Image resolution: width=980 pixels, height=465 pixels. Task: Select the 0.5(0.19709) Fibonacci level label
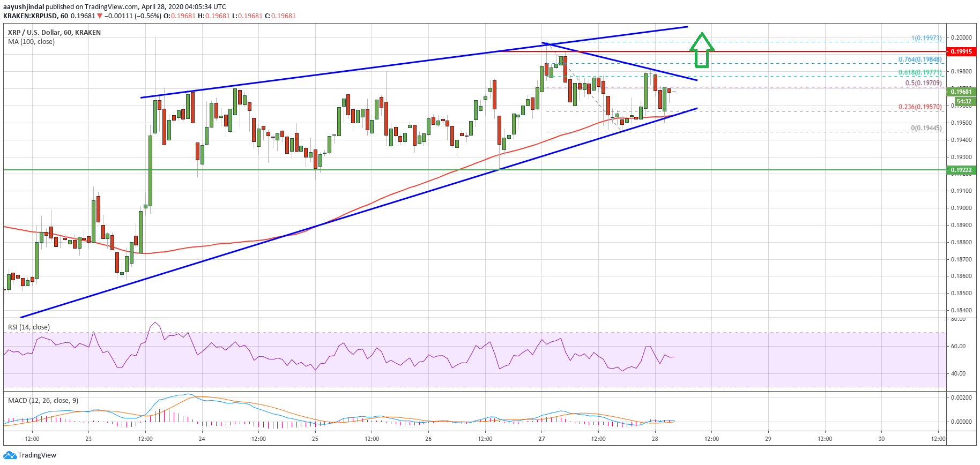(x=923, y=83)
